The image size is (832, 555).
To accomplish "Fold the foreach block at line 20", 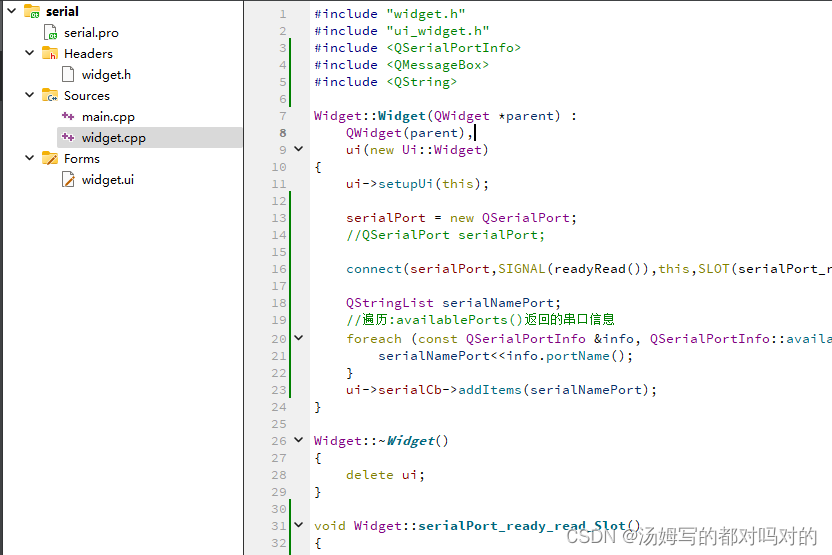I will (x=299, y=338).
